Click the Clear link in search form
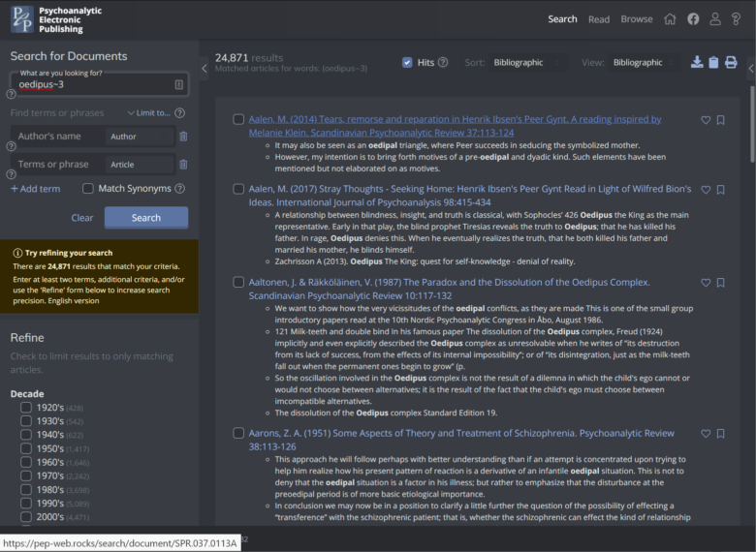 [82, 218]
